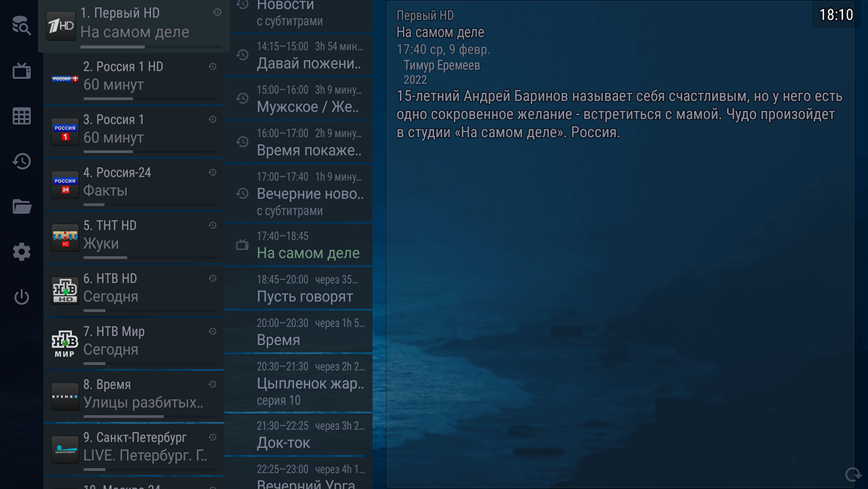Select the channel 4. Россия-24
868x489 pixels.
[x=133, y=184]
